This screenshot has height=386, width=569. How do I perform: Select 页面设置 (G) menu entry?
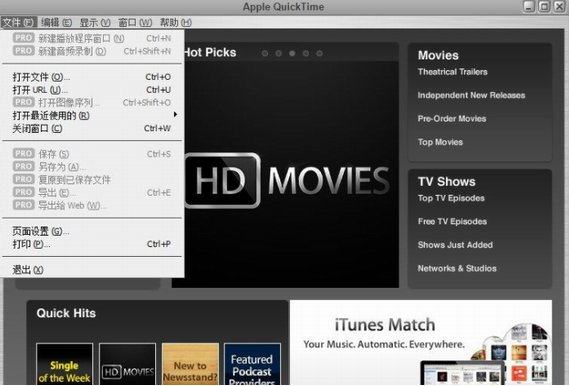pyautogui.click(x=92, y=231)
